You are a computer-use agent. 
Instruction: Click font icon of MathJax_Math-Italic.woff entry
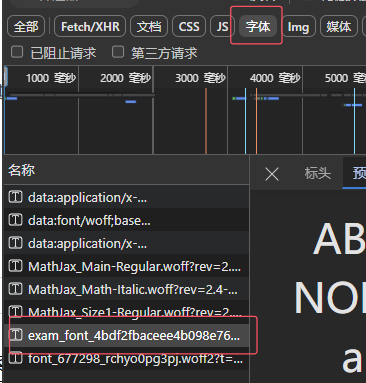pos(15,289)
